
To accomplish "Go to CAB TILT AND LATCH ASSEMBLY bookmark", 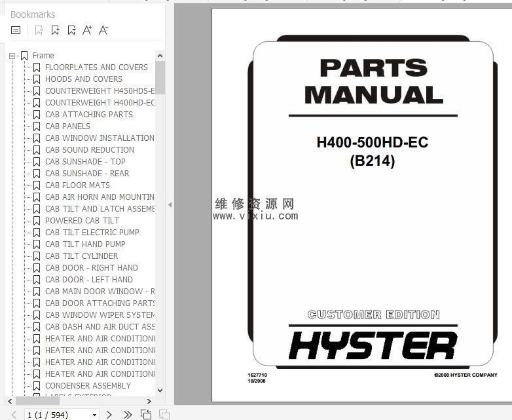I will (x=100, y=209).
